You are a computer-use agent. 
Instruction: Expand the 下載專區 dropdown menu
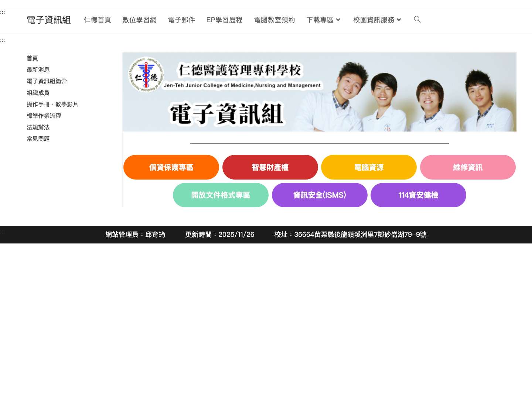[x=323, y=20]
